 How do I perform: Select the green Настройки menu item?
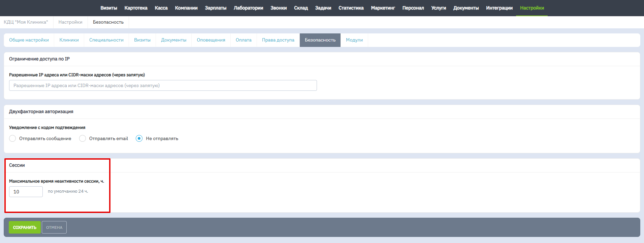pyautogui.click(x=532, y=8)
